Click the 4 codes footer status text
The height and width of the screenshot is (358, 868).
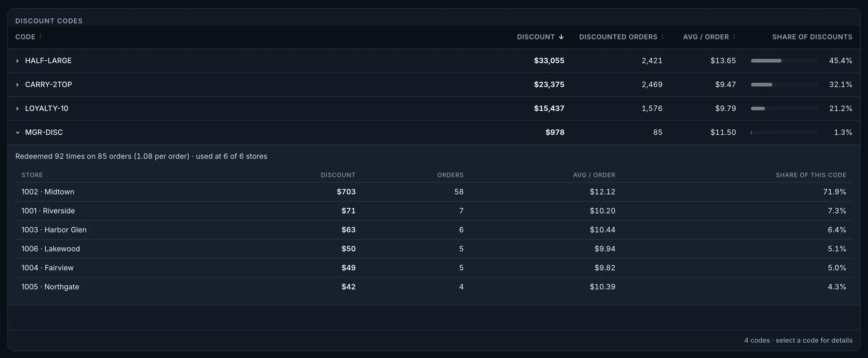(798, 341)
